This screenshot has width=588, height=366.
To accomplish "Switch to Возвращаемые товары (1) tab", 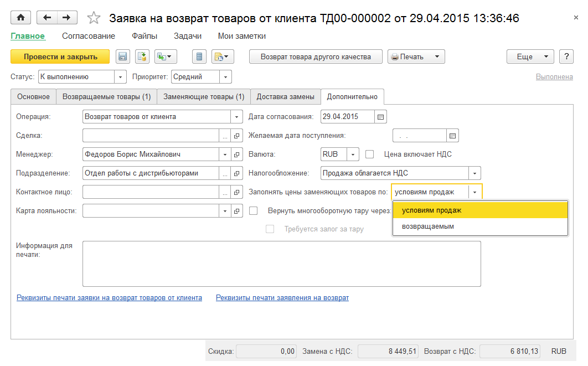I will coord(106,97).
